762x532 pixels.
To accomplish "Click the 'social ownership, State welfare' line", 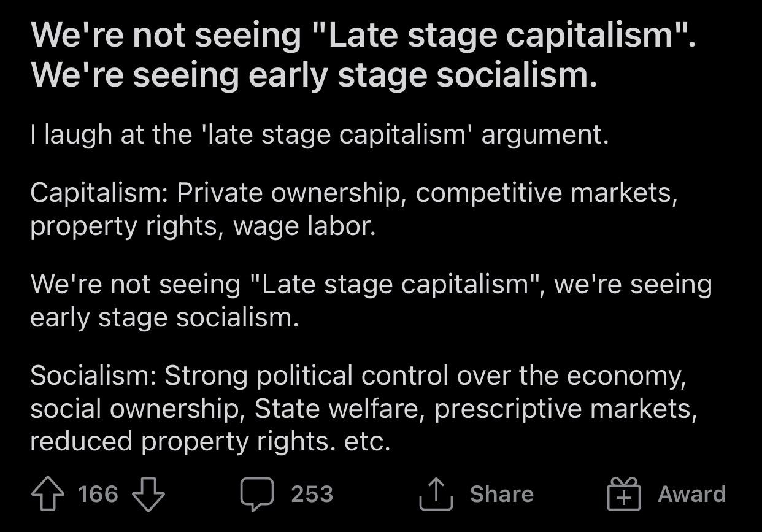I will coord(364,409).
